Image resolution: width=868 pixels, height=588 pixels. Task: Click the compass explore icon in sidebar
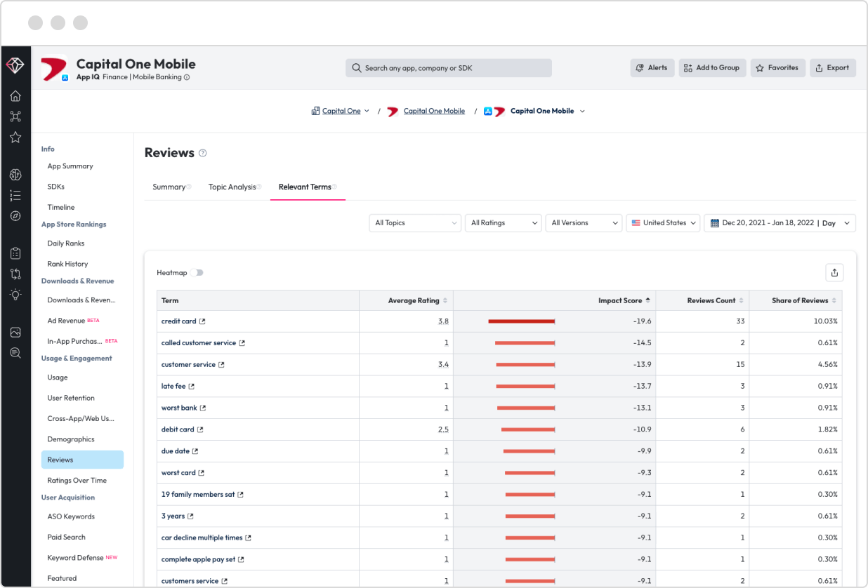(15, 216)
